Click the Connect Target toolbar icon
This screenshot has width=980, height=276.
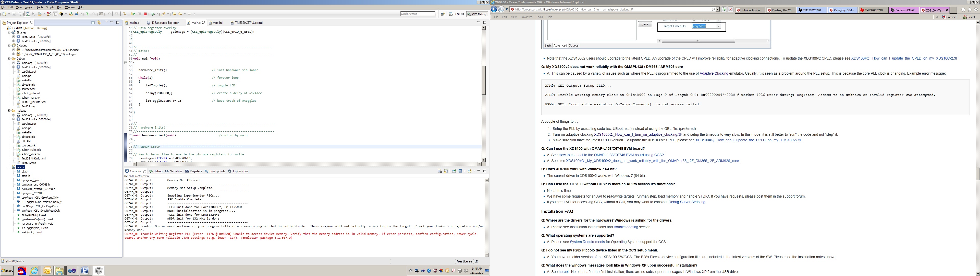[27, 14]
